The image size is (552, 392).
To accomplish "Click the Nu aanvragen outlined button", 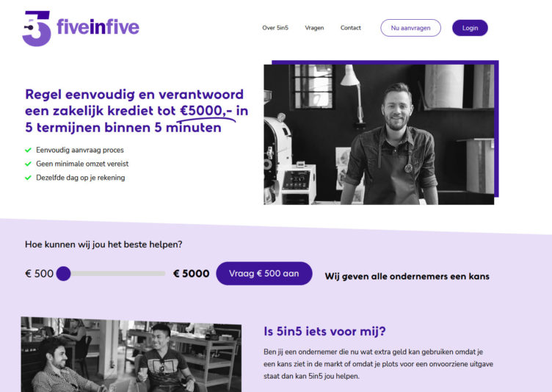I will point(410,28).
